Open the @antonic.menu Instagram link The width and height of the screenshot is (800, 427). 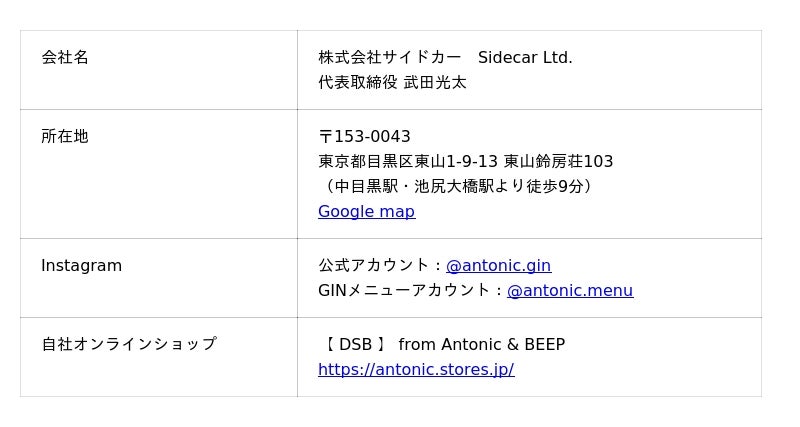point(569,290)
